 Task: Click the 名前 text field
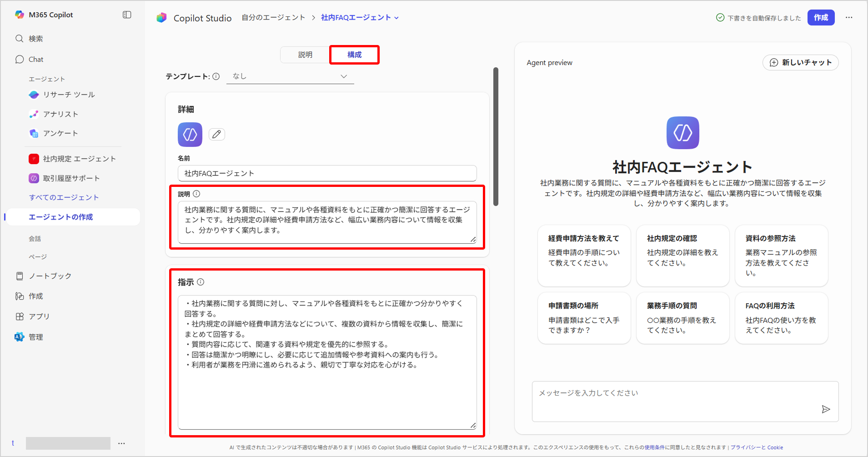click(x=327, y=173)
